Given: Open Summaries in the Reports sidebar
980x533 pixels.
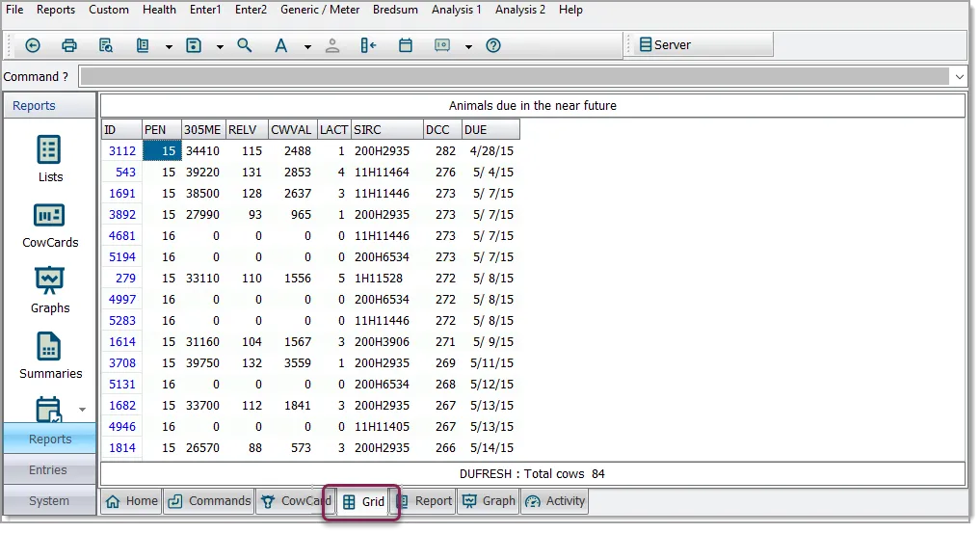Looking at the screenshot, I should (x=50, y=357).
